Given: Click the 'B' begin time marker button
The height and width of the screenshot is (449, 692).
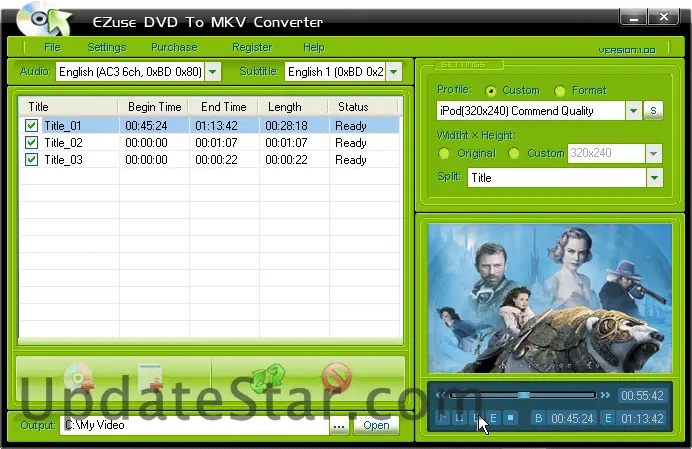Looking at the screenshot, I should point(538,418).
